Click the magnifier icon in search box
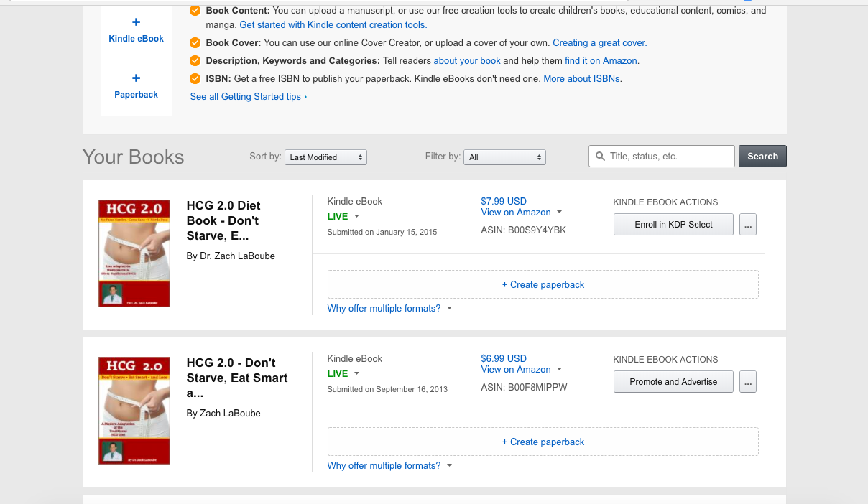Viewport: 868px width, 504px height. pos(600,156)
